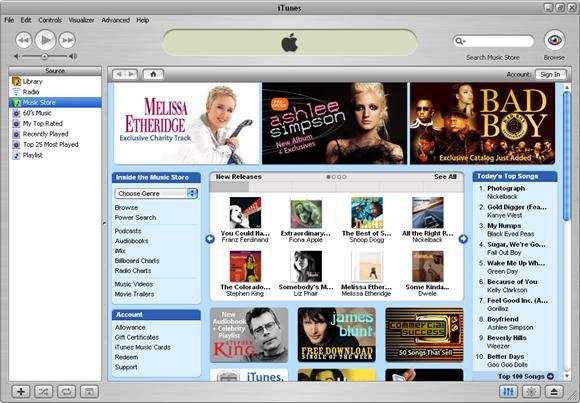Expand Top 100 Songs arrow link
580x403 pixels.
pos(550,376)
